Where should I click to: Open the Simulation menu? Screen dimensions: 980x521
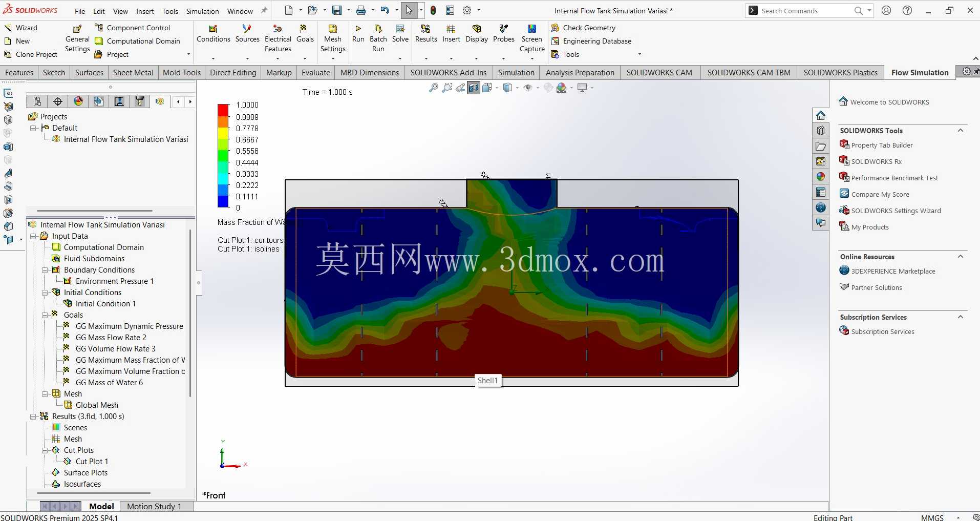(x=202, y=11)
